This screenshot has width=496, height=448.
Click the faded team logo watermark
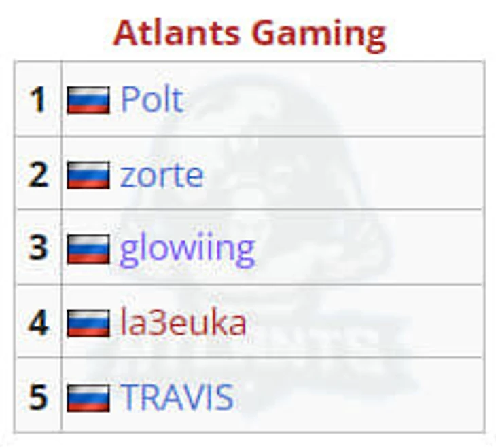253,246
